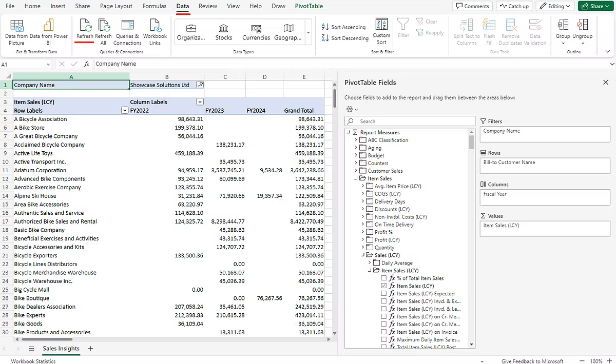Viewport: 616px width, 364px height.
Task: Open the Column Labels filter dropdown
Action: tap(200, 102)
